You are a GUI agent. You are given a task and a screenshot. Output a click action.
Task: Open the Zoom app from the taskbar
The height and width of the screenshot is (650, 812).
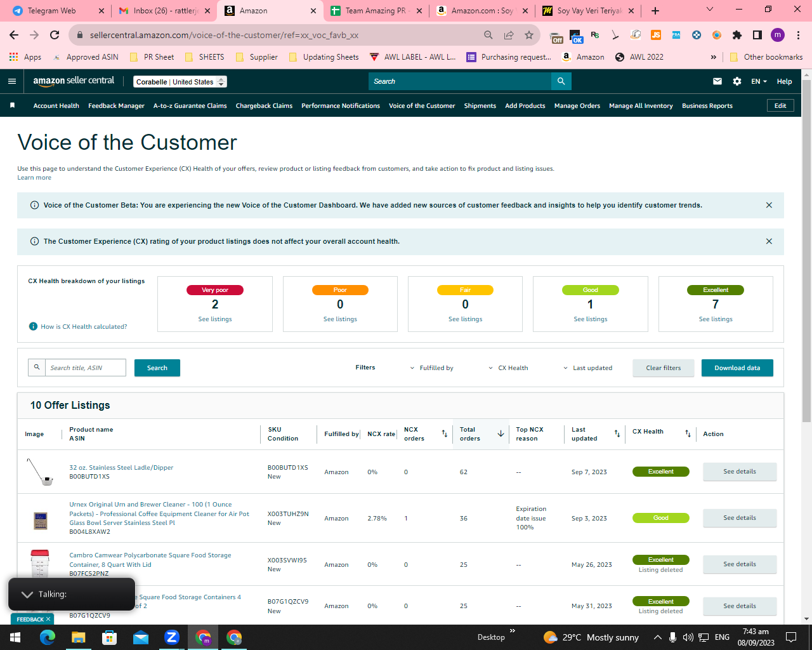pos(172,637)
